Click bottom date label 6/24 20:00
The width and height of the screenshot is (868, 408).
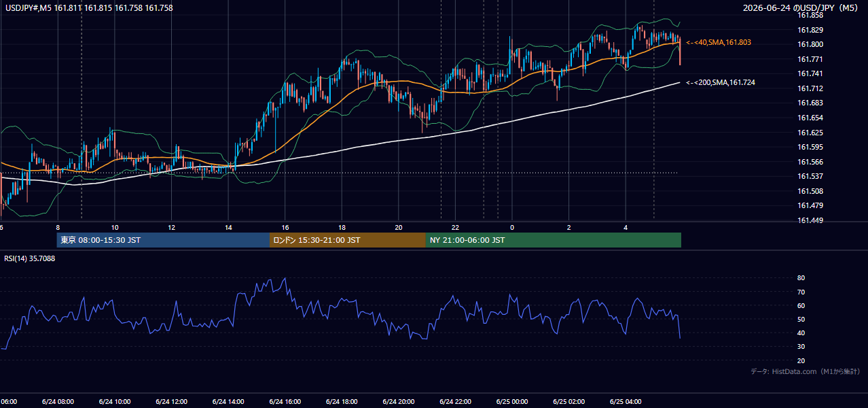tap(399, 401)
